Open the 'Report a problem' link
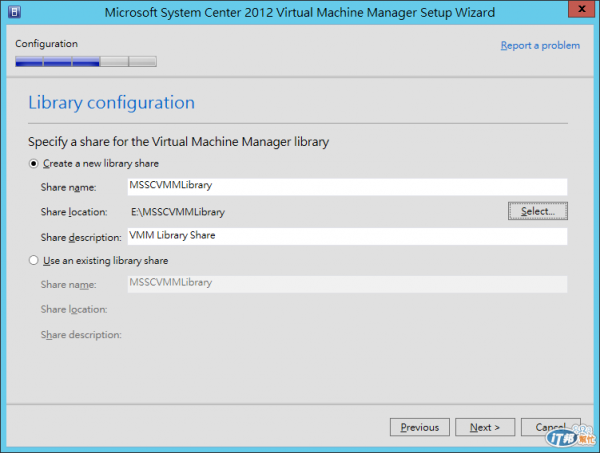 tap(540, 45)
